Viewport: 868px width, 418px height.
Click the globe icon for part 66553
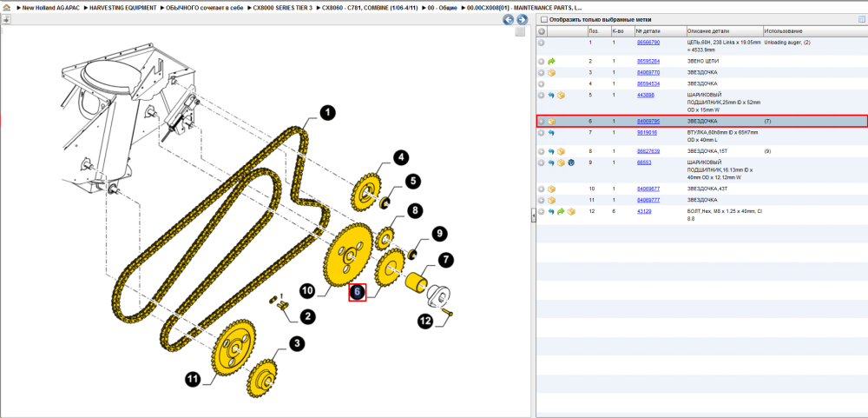tap(570, 163)
